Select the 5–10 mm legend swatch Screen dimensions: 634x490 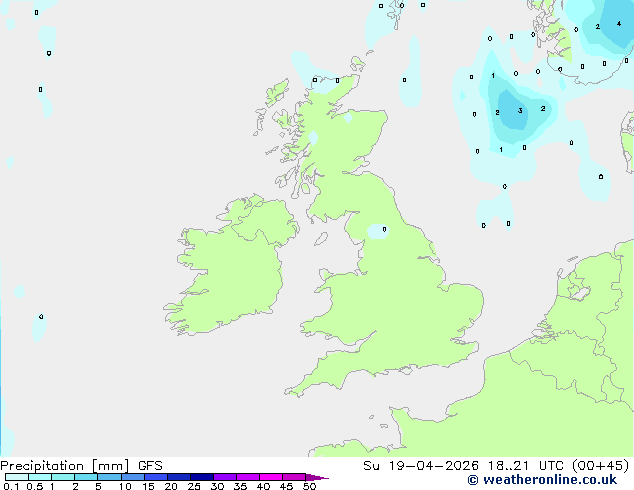pyautogui.click(x=109, y=477)
